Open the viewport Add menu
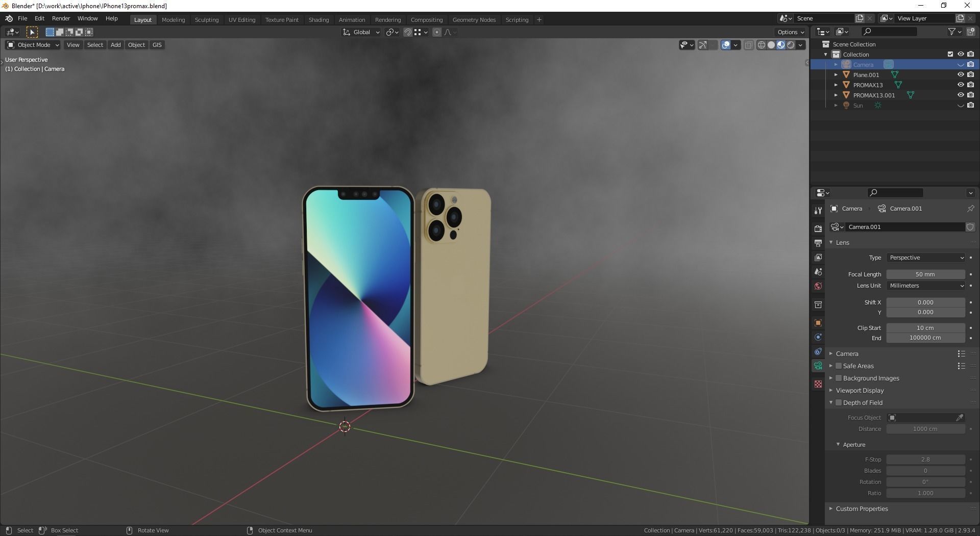Screen dimensions: 980x536 click(116, 45)
